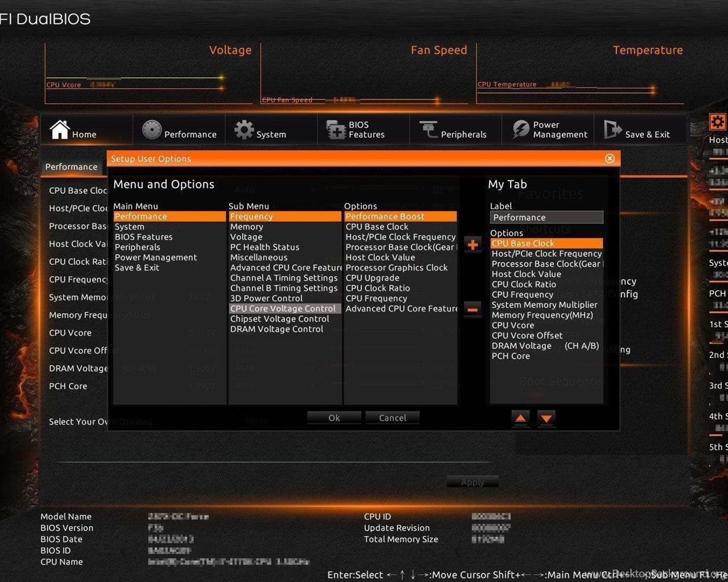This screenshot has height=582, width=728.
Task: Confirm with the Ok button
Action: [x=334, y=418]
